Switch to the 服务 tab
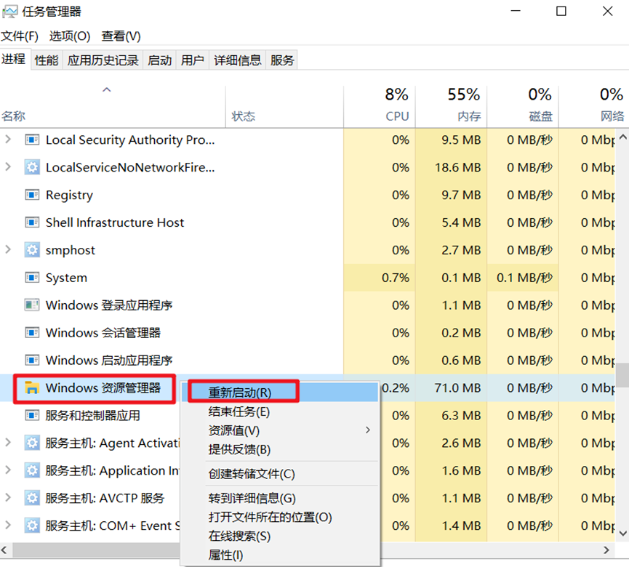The image size is (629, 568). point(282,60)
